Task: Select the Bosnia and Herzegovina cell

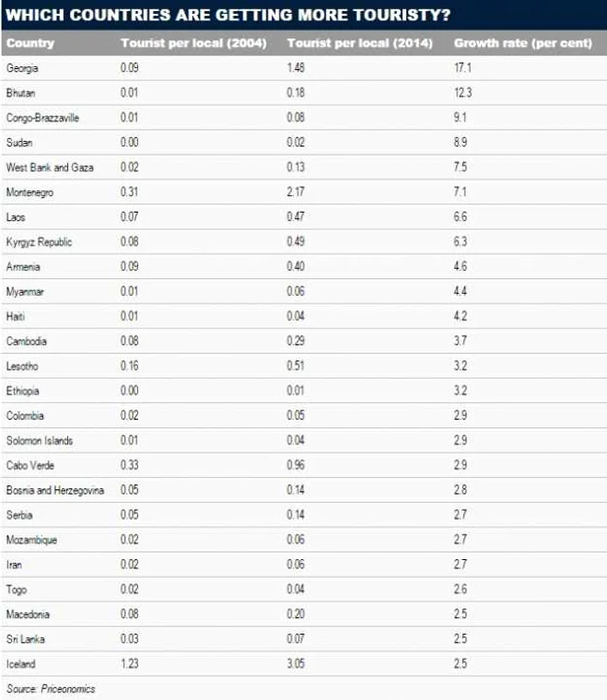Action: point(55,490)
